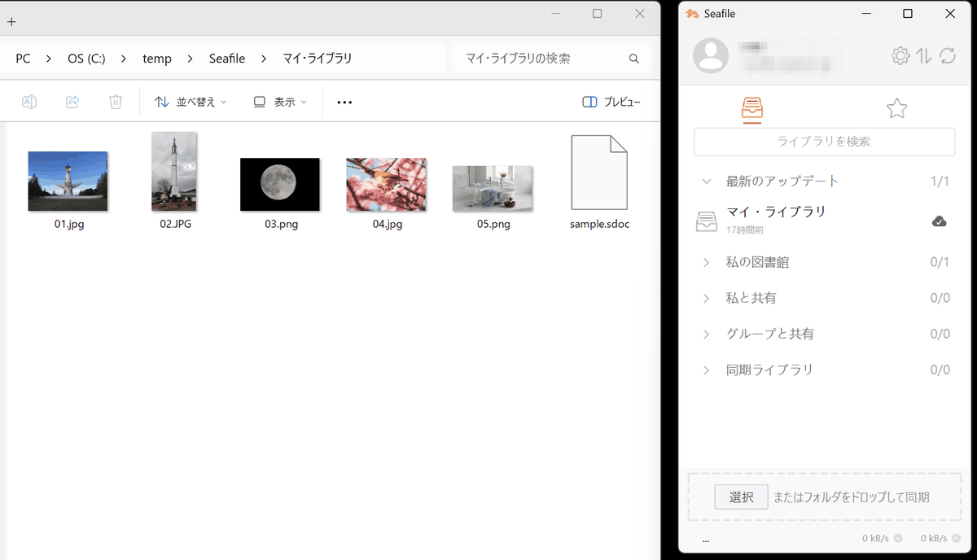Expand the 私の図書館 section

click(x=707, y=263)
